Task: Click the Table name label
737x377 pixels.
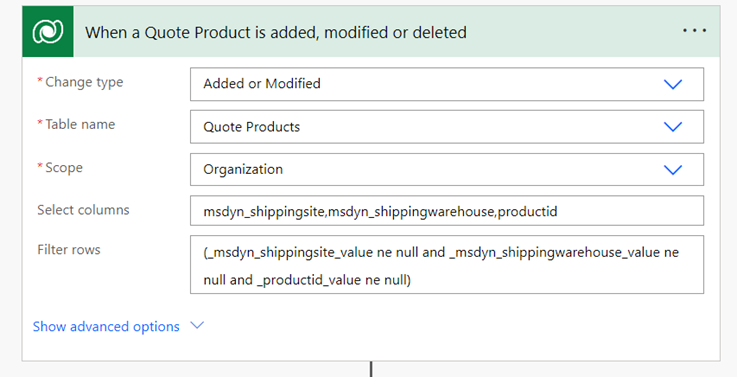Action: coord(80,124)
